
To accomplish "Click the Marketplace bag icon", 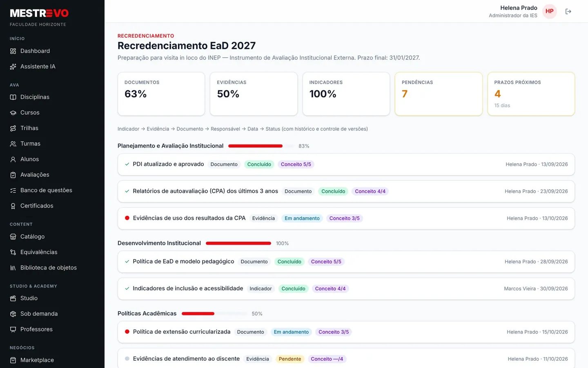I will [13, 360].
